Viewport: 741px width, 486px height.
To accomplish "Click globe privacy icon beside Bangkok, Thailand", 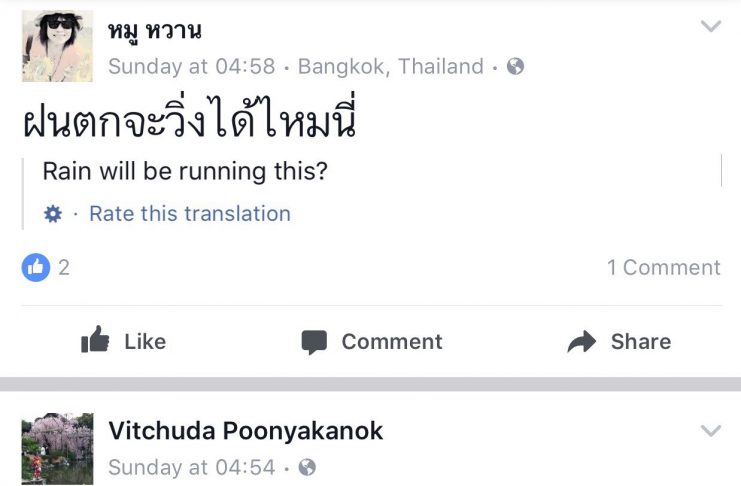I will 515,67.
